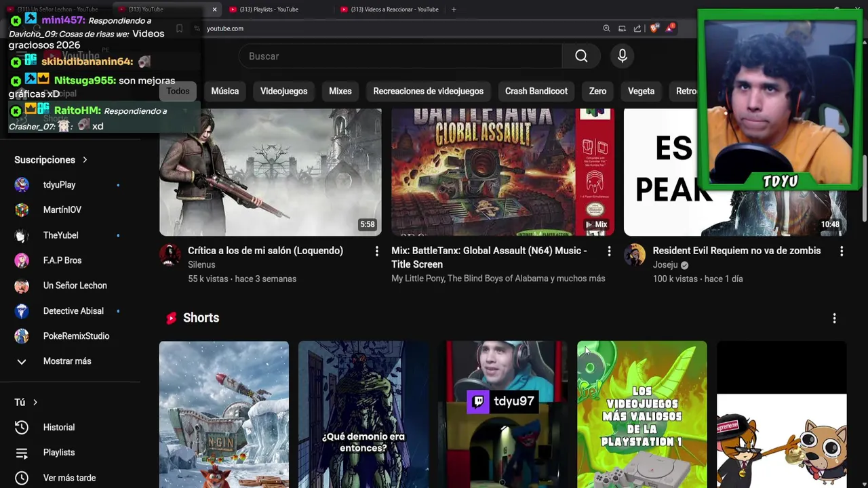Click the 55 k vistas · hace 3 semanas text
This screenshot has height=488, width=868.
coord(242,279)
